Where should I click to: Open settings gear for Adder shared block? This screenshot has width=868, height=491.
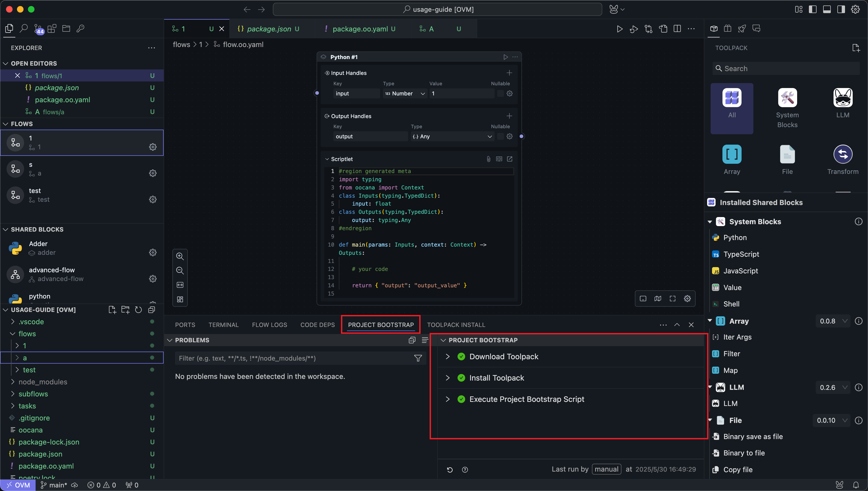tap(152, 253)
